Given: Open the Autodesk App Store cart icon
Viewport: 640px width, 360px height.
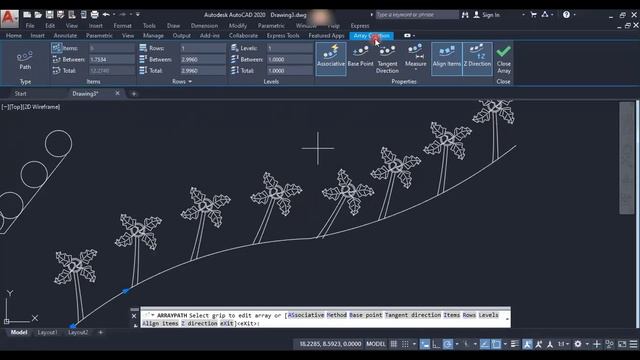Looking at the screenshot, I should tap(533, 15).
